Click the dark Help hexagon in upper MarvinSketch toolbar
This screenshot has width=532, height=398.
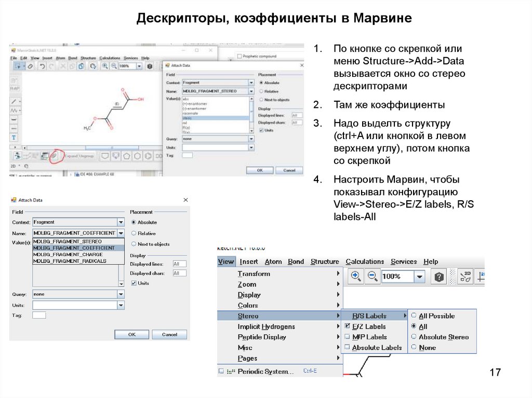[150, 66]
